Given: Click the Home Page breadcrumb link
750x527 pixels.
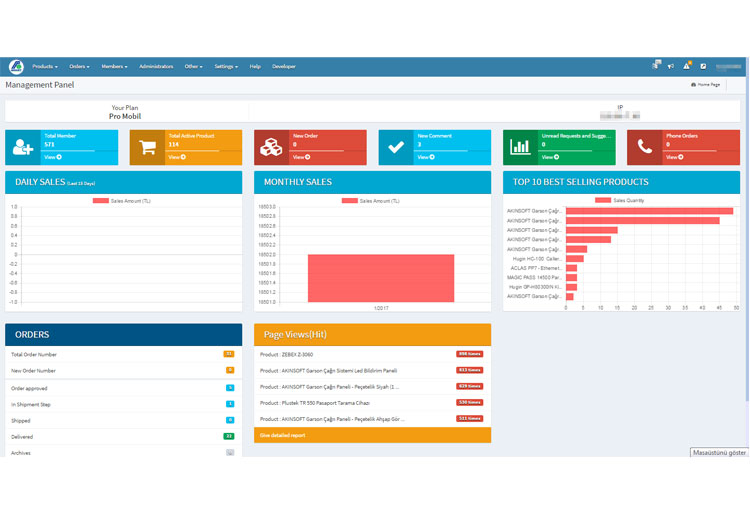Looking at the screenshot, I should coord(706,85).
